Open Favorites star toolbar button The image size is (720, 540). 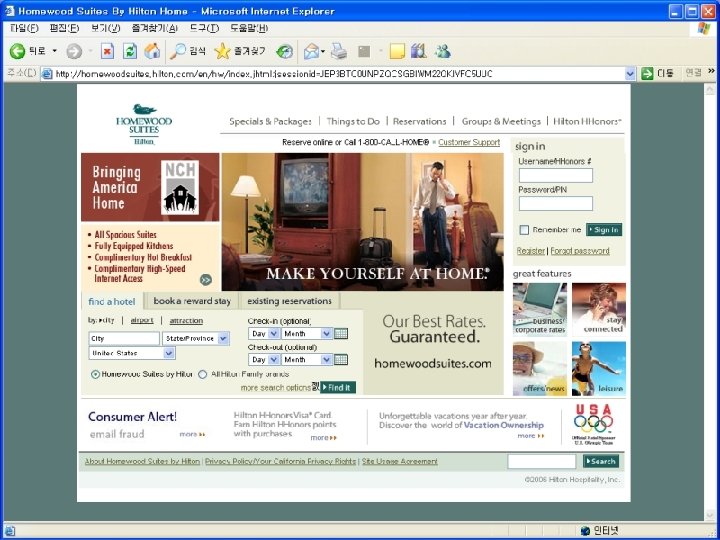coord(240,51)
